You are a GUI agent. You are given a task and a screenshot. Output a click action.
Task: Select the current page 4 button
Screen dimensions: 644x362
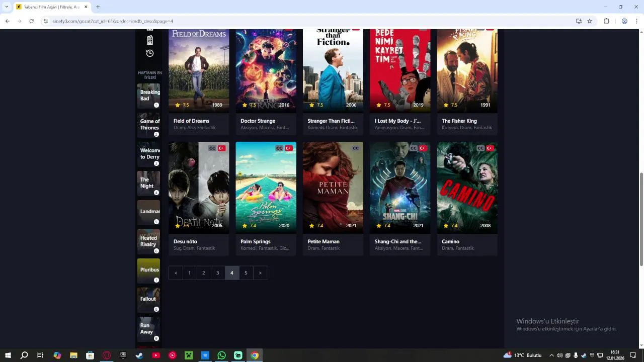pos(232,273)
